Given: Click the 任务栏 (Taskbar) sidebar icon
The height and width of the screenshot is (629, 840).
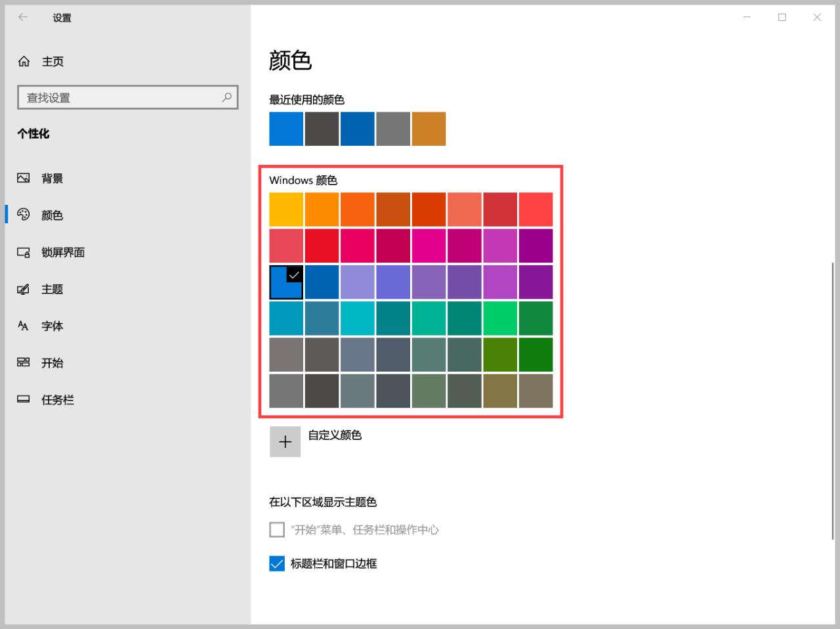Looking at the screenshot, I should tap(24, 399).
